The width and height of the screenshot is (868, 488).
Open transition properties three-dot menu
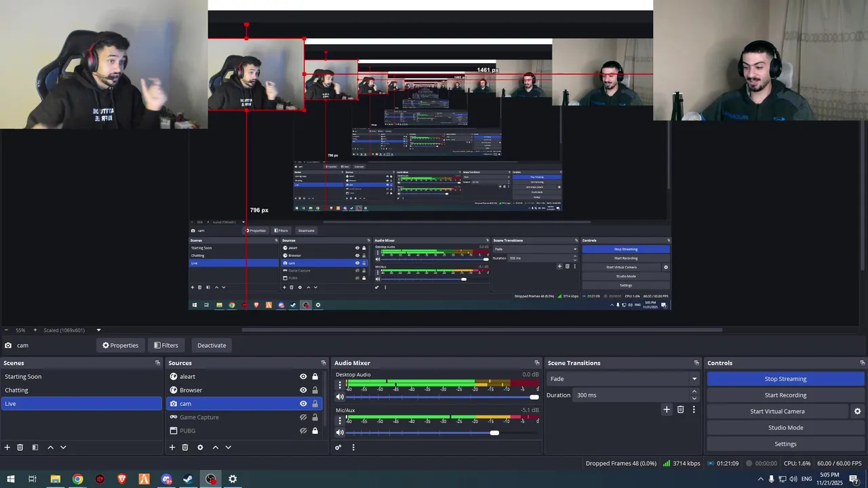[694, 409]
